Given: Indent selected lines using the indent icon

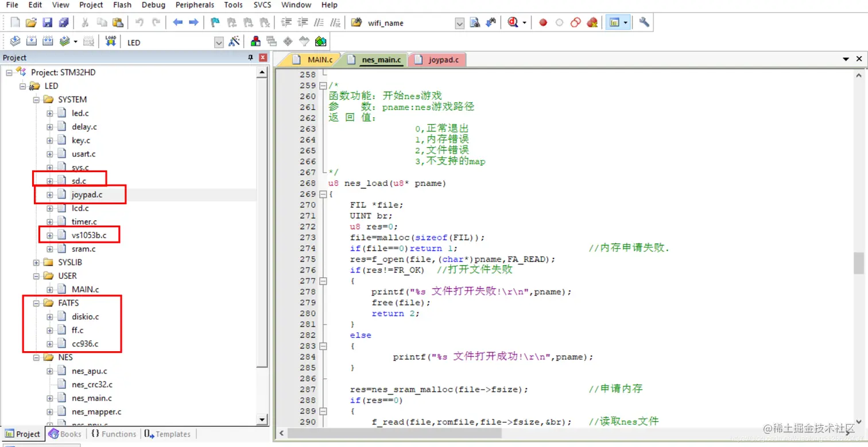Looking at the screenshot, I should pyautogui.click(x=286, y=22).
